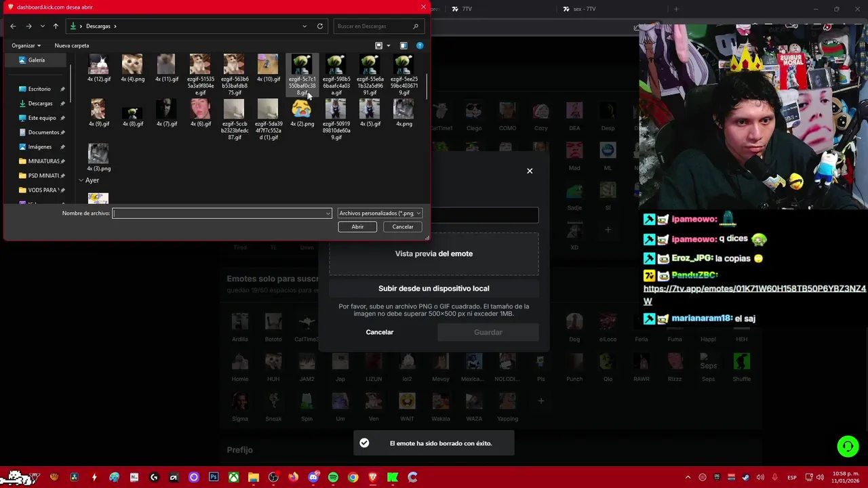868x488 pixels.
Task: Go back in the file dialog
Action: click(x=13, y=26)
